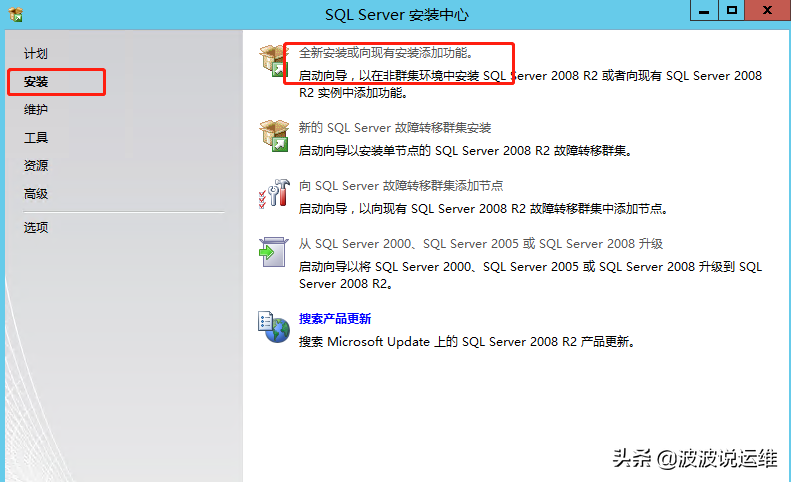Switch to the 维护 section
Image resolution: width=791 pixels, height=482 pixels.
(x=36, y=110)
